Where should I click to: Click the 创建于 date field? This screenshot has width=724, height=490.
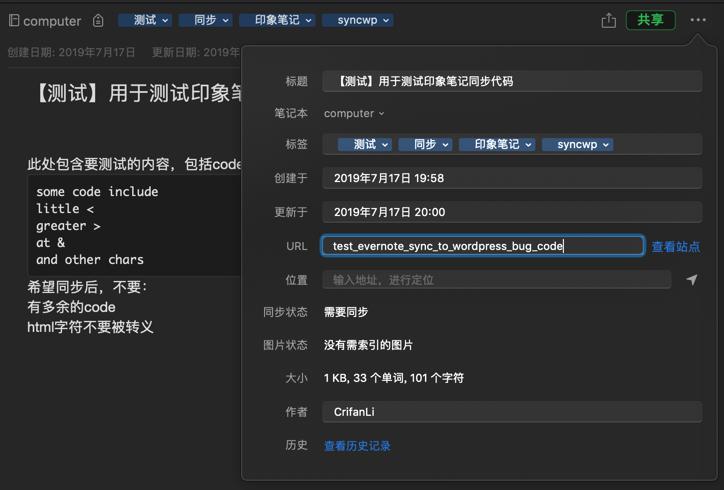(512, 178)
